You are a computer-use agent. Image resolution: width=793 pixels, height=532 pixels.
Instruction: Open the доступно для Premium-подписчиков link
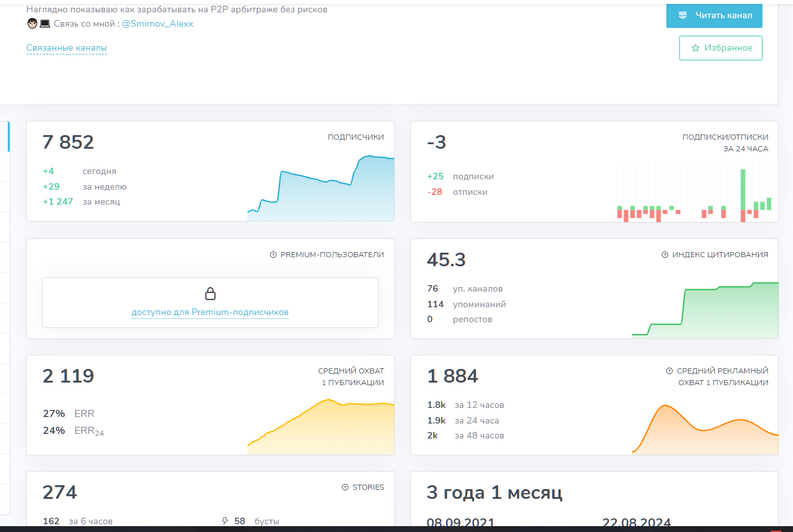pyautogui.click(x=210, y=312)
